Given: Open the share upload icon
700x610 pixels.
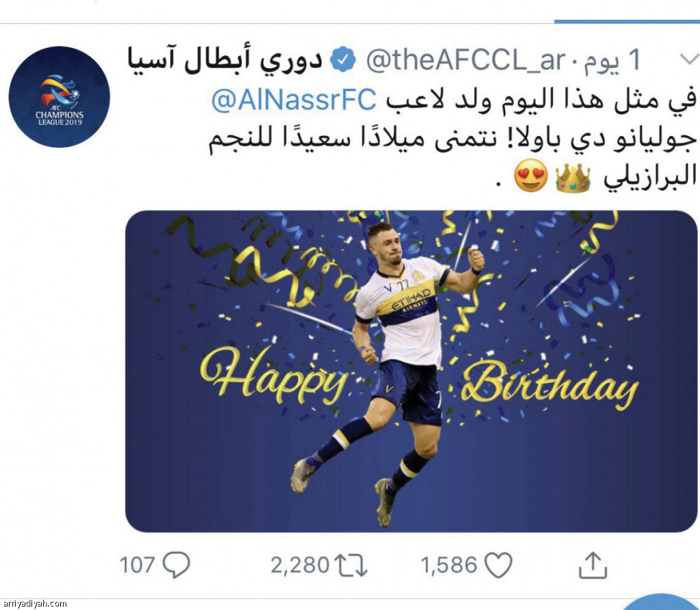Looking at the screenshot, I should pos(593,566).
